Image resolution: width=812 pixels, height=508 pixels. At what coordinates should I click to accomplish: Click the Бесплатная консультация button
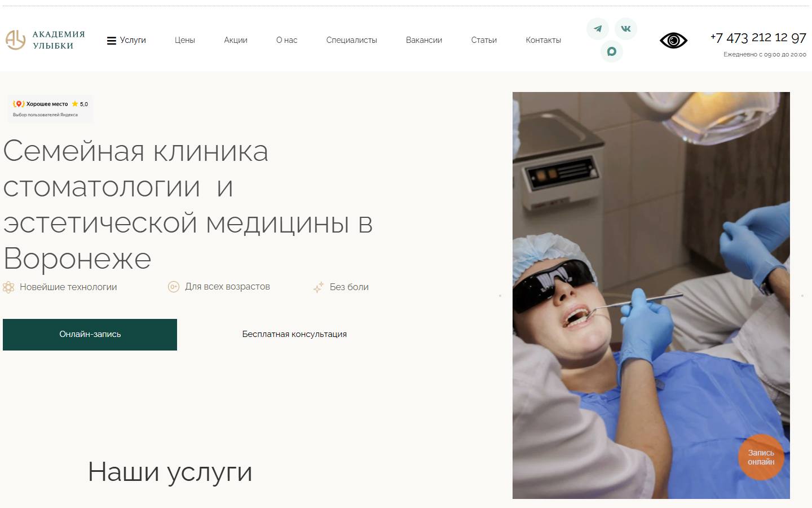pos(294,334)
